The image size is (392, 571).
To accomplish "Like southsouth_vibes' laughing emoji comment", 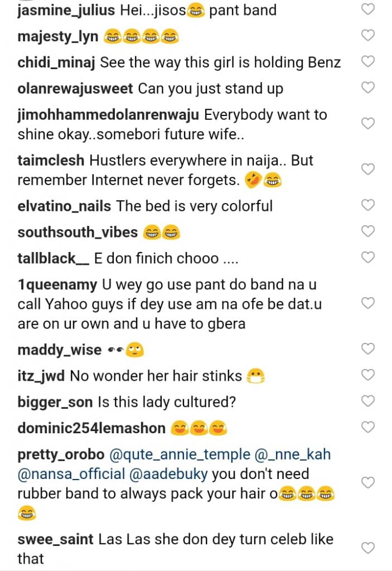I will tap(367, 231).
